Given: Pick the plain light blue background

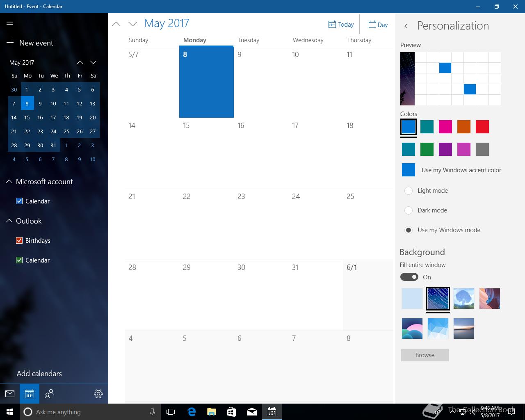Looking at the screenshot, I should [x=412, y=299].
